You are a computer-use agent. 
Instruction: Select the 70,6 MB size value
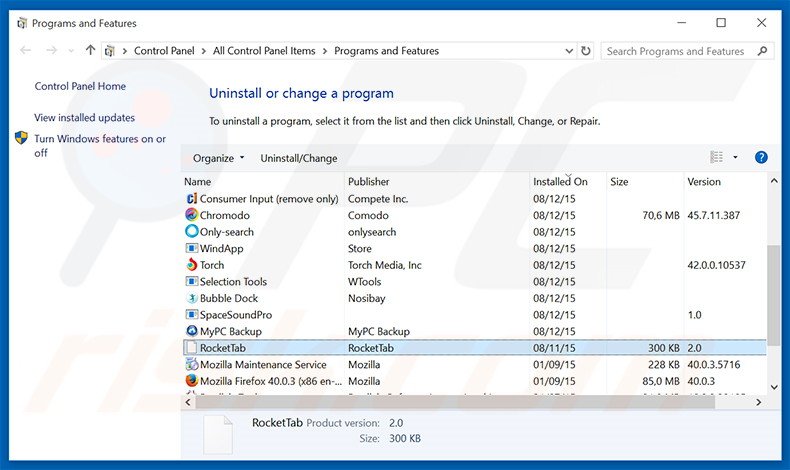click(x=661, y=215)
